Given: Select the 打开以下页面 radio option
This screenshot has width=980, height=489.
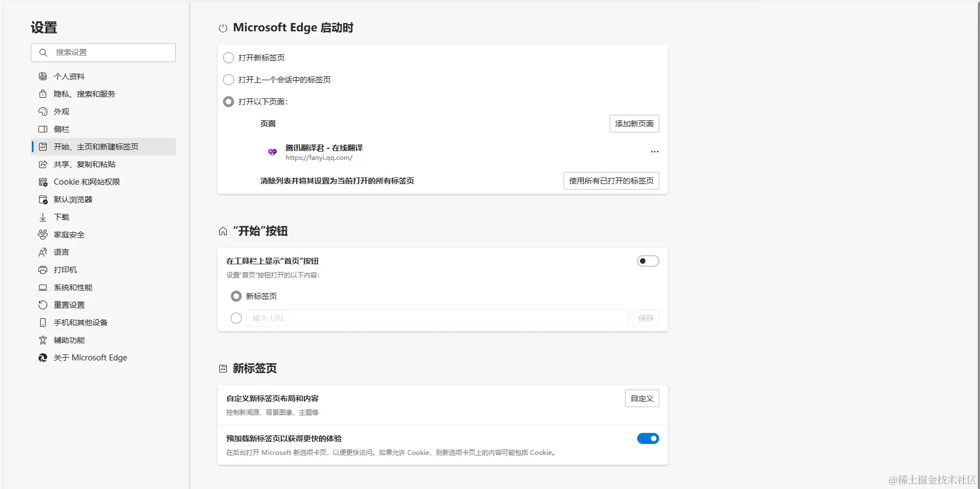Looking at the screenshot, I should coord(229,102).
